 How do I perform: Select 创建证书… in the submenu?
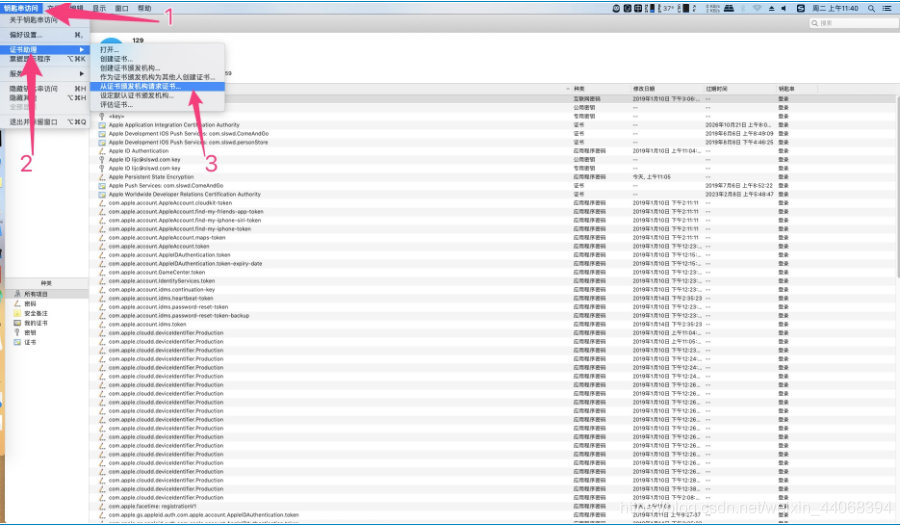click(116, 59)
